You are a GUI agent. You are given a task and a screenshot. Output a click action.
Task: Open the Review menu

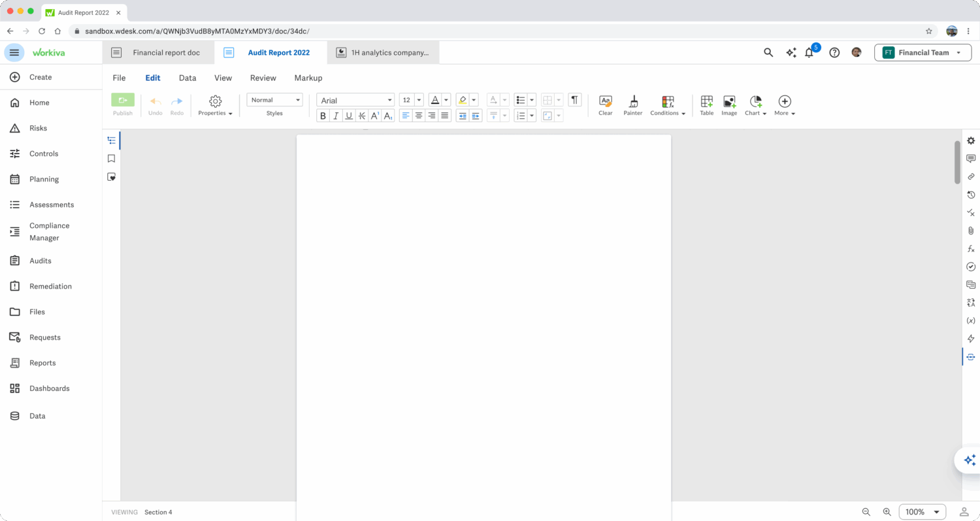(x=263, y=78)
